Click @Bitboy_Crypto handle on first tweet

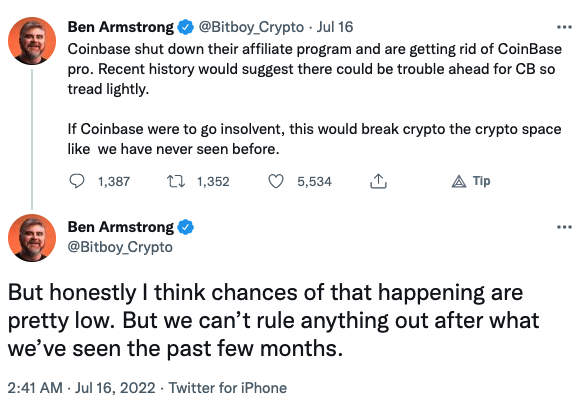[x=251, y=27]
